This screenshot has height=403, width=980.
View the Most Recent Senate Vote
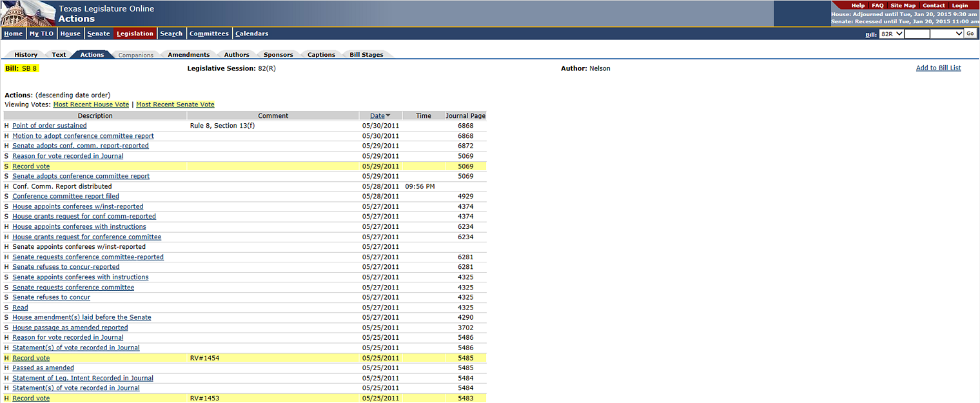click(x=175, y=104)
